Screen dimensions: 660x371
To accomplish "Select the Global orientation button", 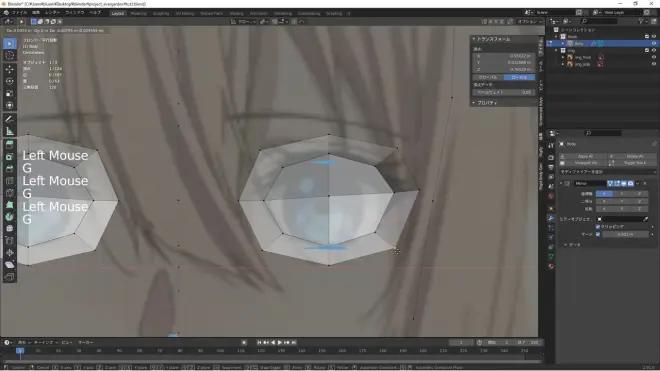I will 488,77.
